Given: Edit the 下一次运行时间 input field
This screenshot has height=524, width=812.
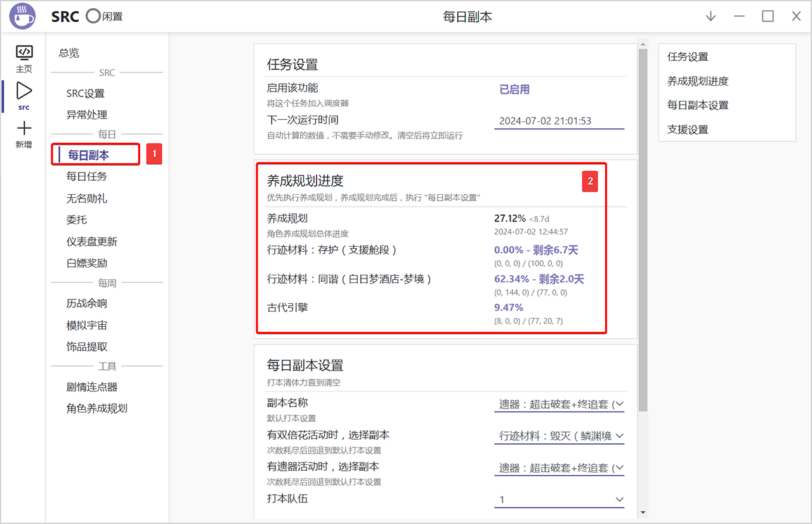Looking at the screenshot, I should (x=559, y=121).
